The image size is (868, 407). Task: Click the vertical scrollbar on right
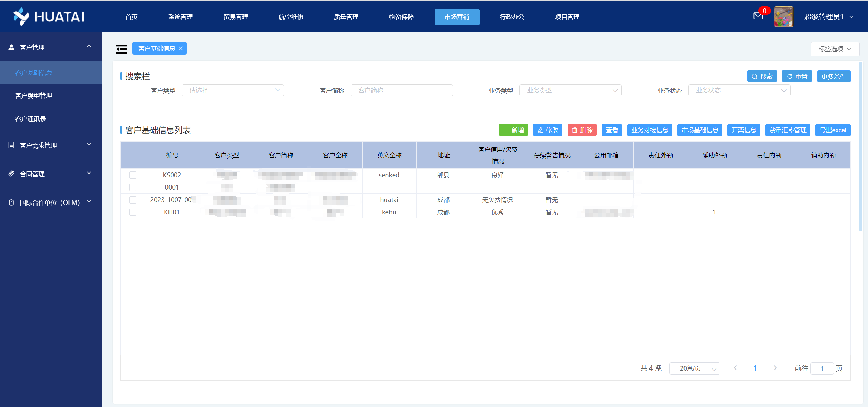(860, 147)
